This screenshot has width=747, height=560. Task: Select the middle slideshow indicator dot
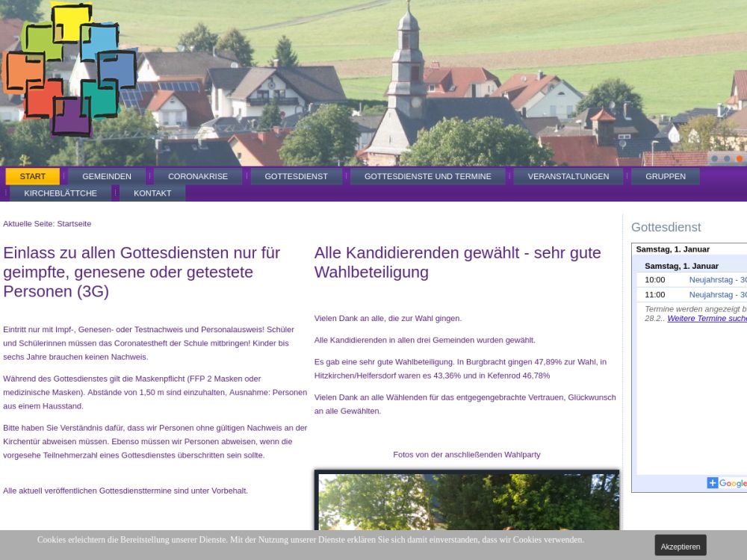coord(727,158)
